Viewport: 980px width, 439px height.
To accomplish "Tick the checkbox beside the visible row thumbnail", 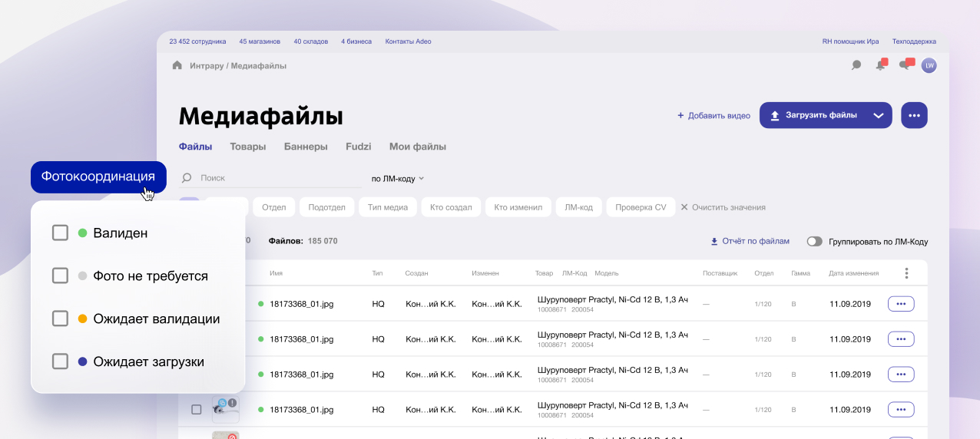I will coord(196,410).
